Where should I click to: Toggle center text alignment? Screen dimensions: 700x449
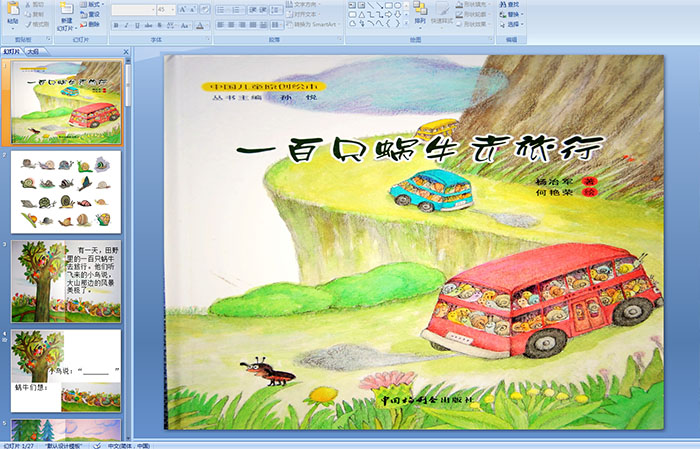pyautogui.click(x=231, y=25)
